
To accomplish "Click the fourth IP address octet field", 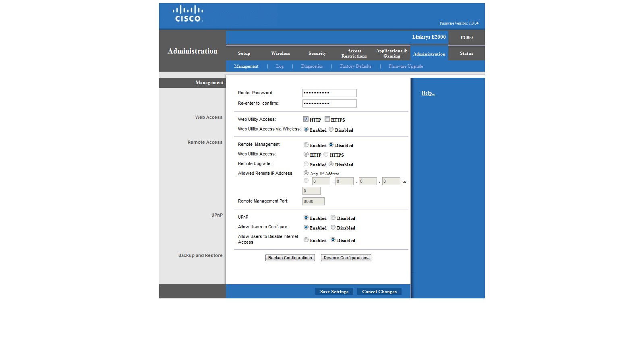I will (x=391, y=181).
